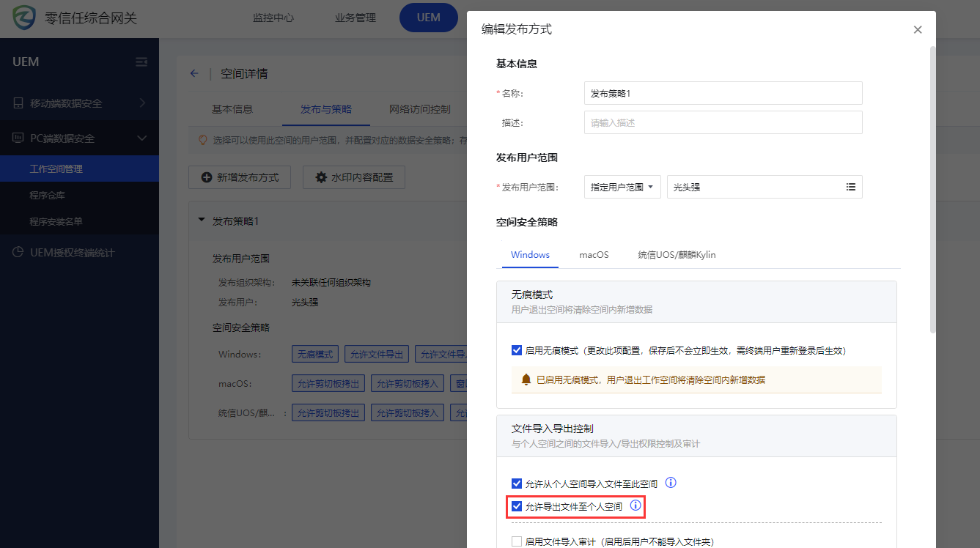The width and height of the screenshot is (980, 548).
Task: Collapse the 发布策略1 section
Action: click(x=202, y=221)
